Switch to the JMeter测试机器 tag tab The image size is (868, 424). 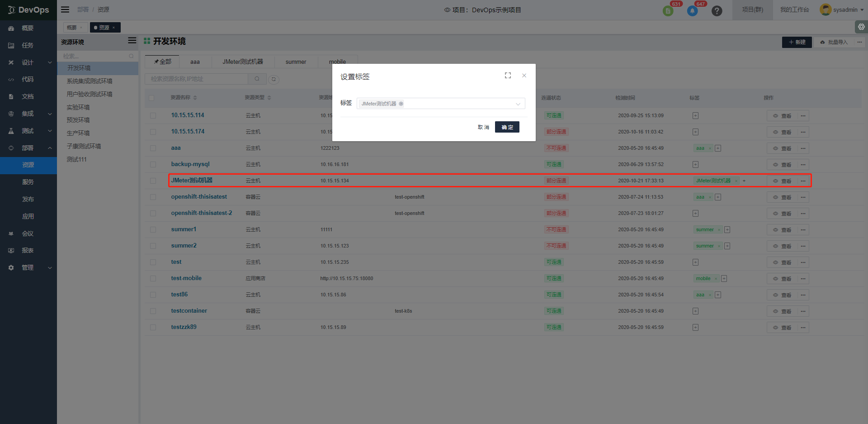coord(243,62)
